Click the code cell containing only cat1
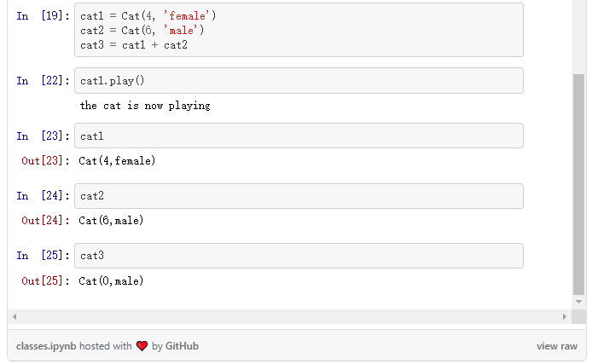 [299, 136]
